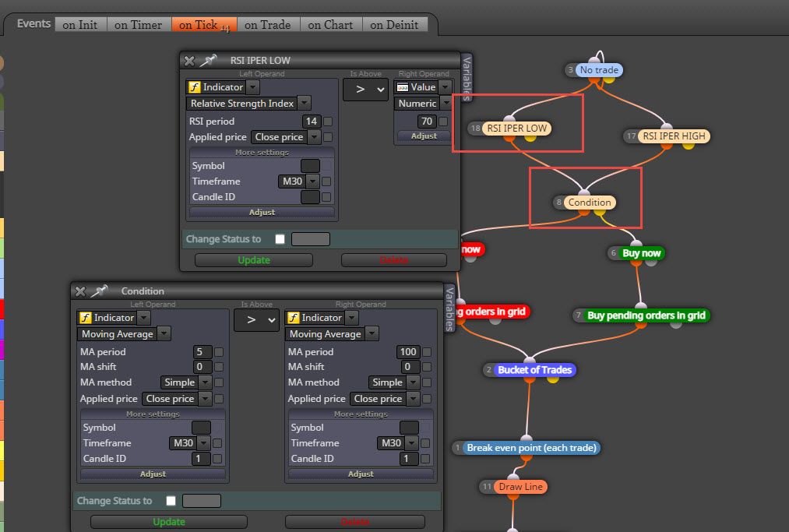This screenshot has width=789, height=532.
Task: Tick checkbox beside left MA period
Action: pyautogui.click(x=219, y=352)
